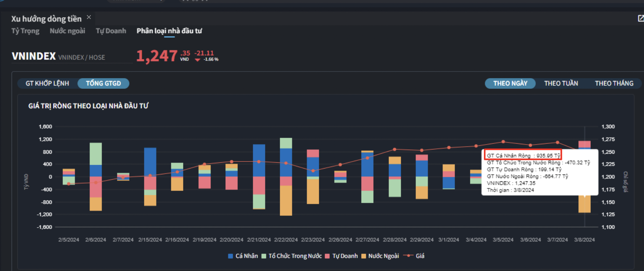
Task: Switch to GT KHỚP LỆNH mode
Action: [47, 83]
